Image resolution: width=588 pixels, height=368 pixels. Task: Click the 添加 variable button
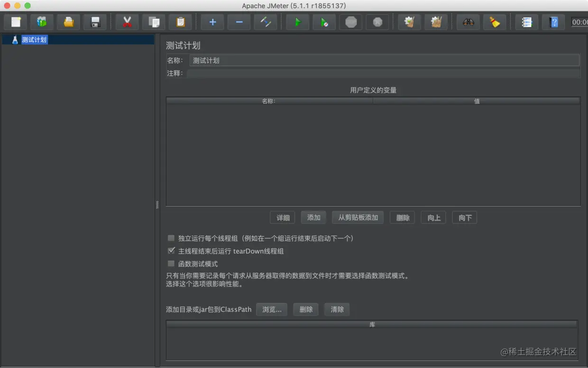pos(313,217)
